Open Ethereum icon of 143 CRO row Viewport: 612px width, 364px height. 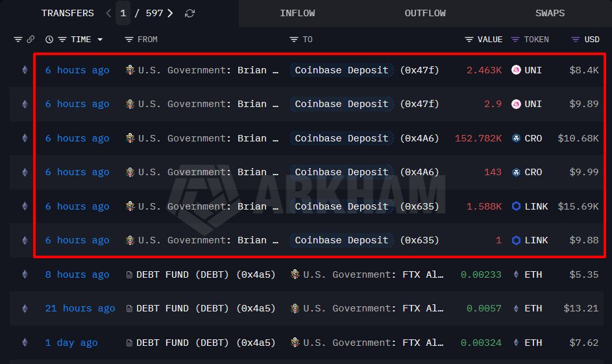[x=25, y=172]
